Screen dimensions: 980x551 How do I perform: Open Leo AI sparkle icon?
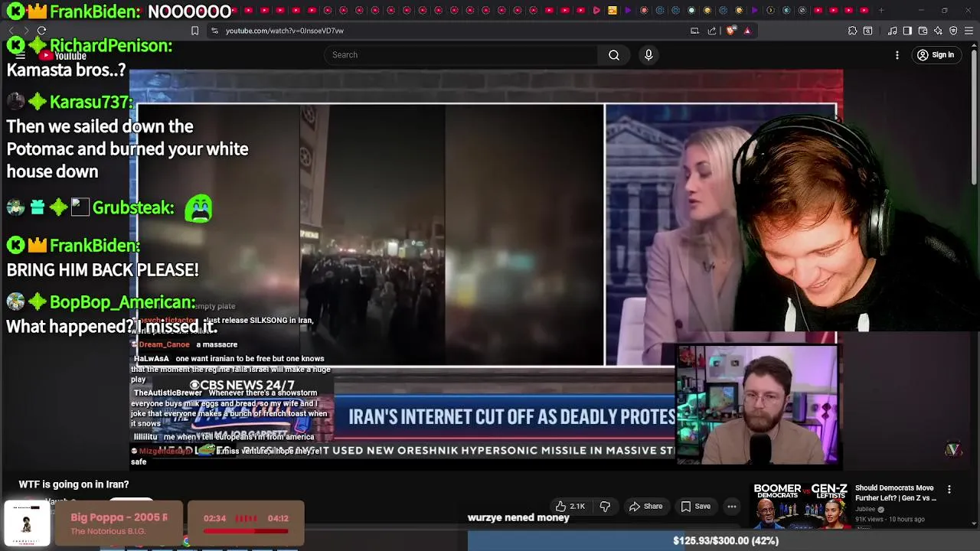click(x=938, y=31)
